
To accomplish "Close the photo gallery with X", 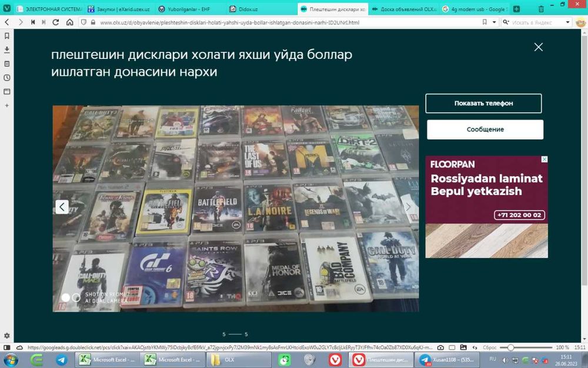I will pyautogui.click(x=539, y=47).
